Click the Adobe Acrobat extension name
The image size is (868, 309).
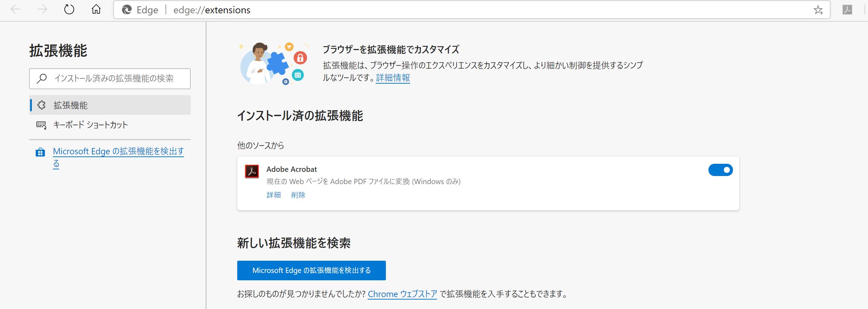(x=291, y=169)
